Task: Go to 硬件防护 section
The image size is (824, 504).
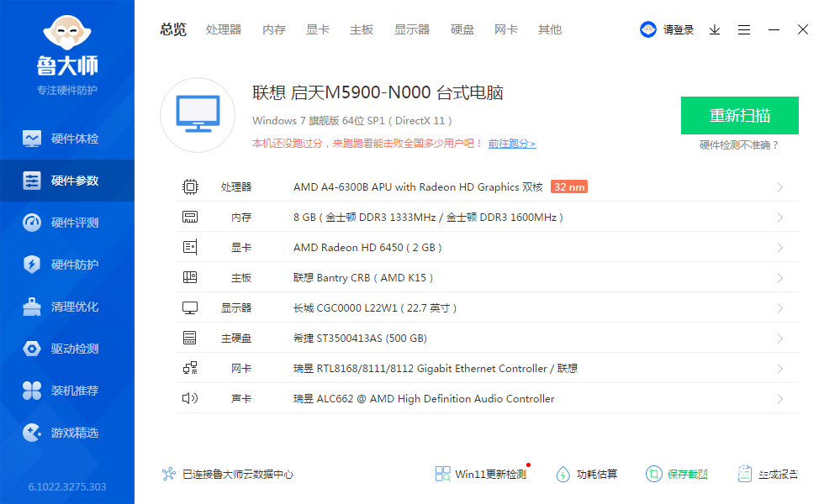Action: pyautogui.click(x=67, y=265)
